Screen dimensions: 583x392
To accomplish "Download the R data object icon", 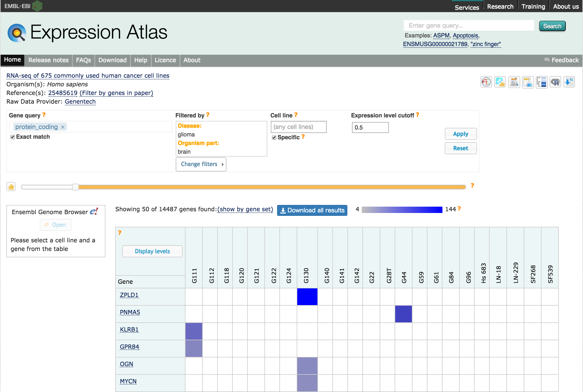I will [x=555, y=82].
